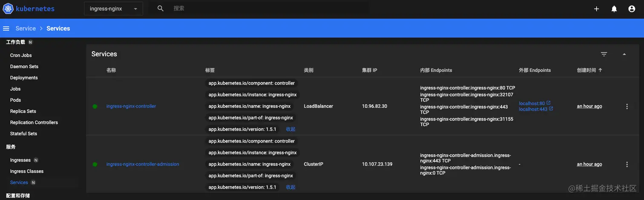Click the plus create resource icon
The height and width of the screenshot is (200, 644).
(597, 9)
